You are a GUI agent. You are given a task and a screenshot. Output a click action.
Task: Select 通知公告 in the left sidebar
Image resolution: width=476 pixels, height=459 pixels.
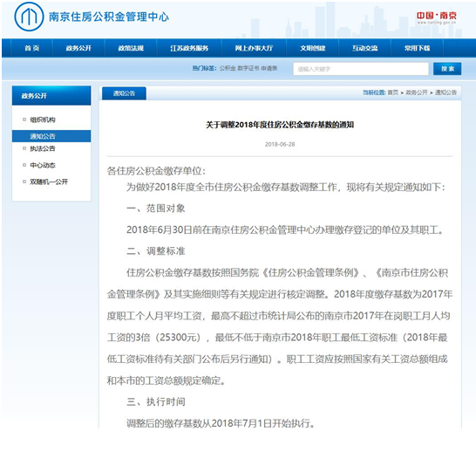51,136
